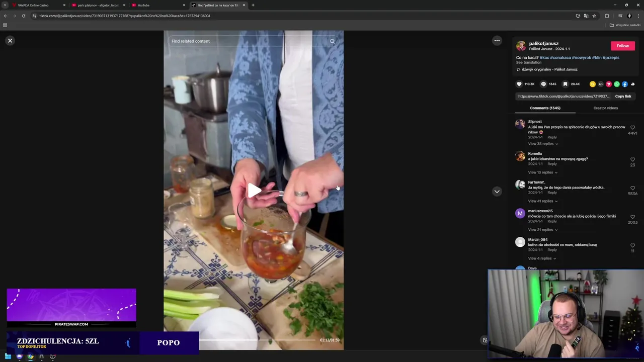Play the paused video

254,191
